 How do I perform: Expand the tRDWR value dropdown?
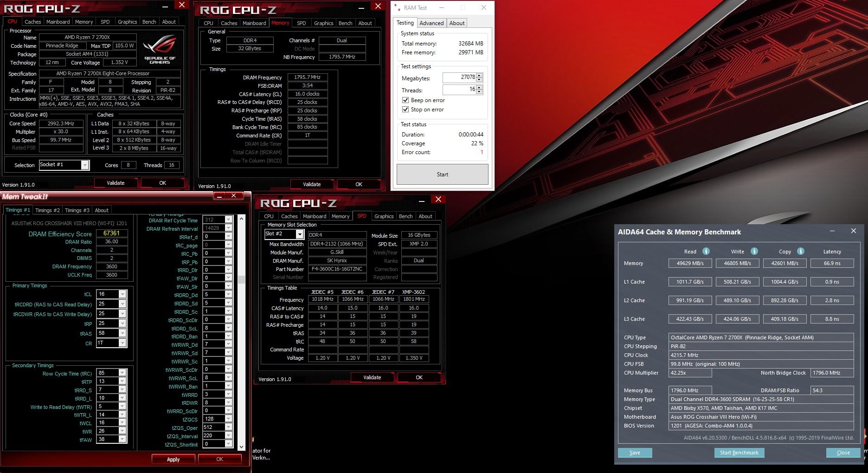pos(229,402)
